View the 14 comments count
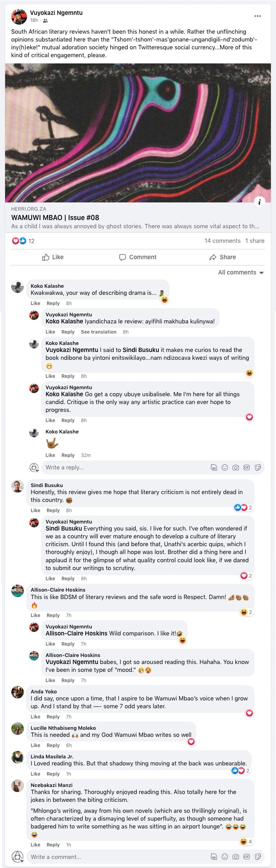Viewport: 276px width, 868px height. pos(222,241)
